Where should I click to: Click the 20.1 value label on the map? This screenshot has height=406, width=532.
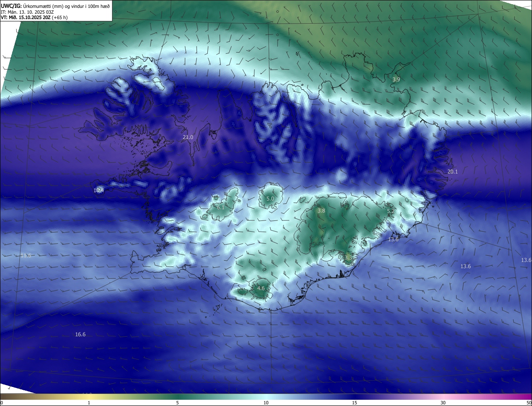[452, 171]
